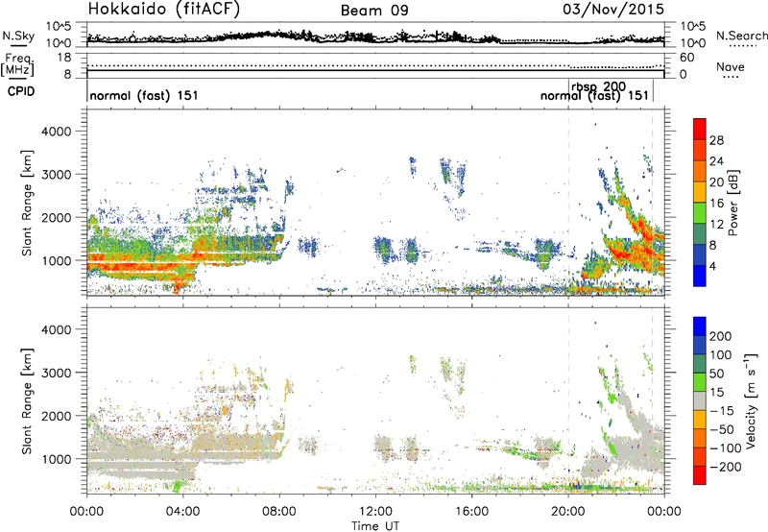768x532 pixels.
Task: Click the '12' label on Power colorbar
Action: pyautogui.click(x=716, y=224)
